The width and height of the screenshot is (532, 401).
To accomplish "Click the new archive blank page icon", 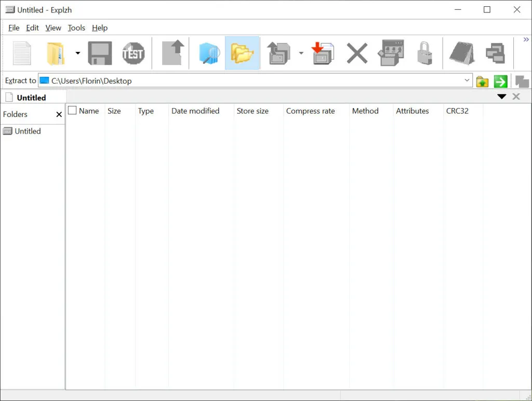I will pyautogui.click(x=22, y=53).
